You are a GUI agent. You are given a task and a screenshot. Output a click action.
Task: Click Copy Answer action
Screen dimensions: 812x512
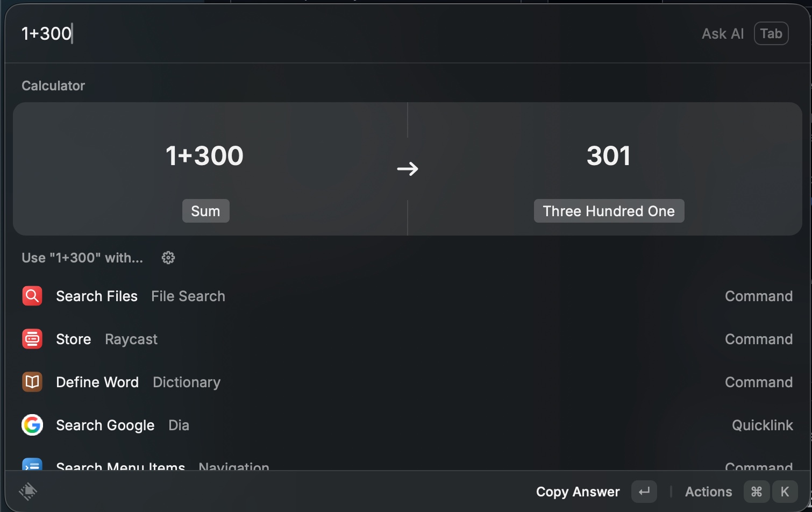click(578, 492)
